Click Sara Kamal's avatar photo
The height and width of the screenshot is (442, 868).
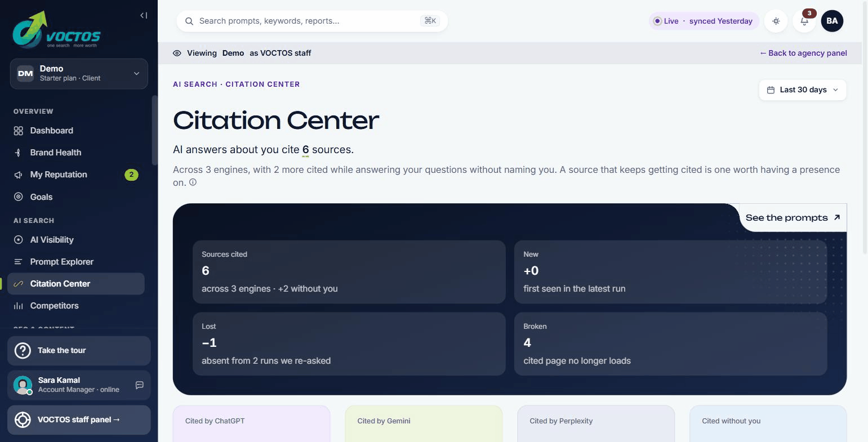23,385
